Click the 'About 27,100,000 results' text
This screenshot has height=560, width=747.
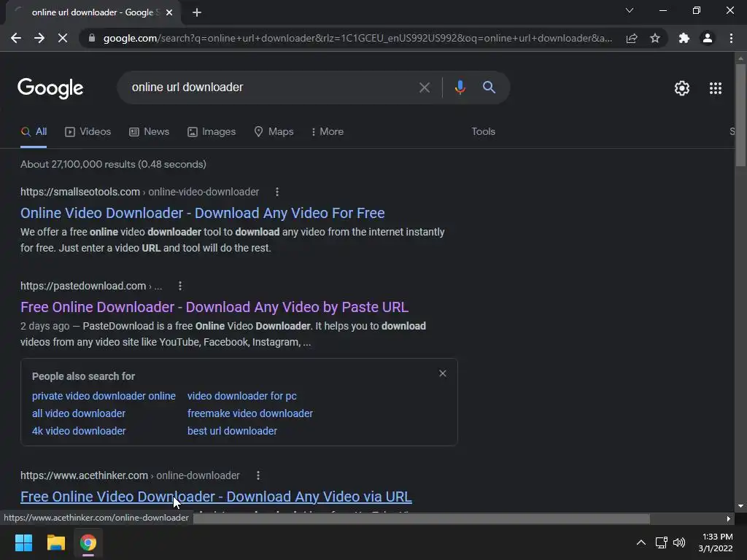(113, 164)
